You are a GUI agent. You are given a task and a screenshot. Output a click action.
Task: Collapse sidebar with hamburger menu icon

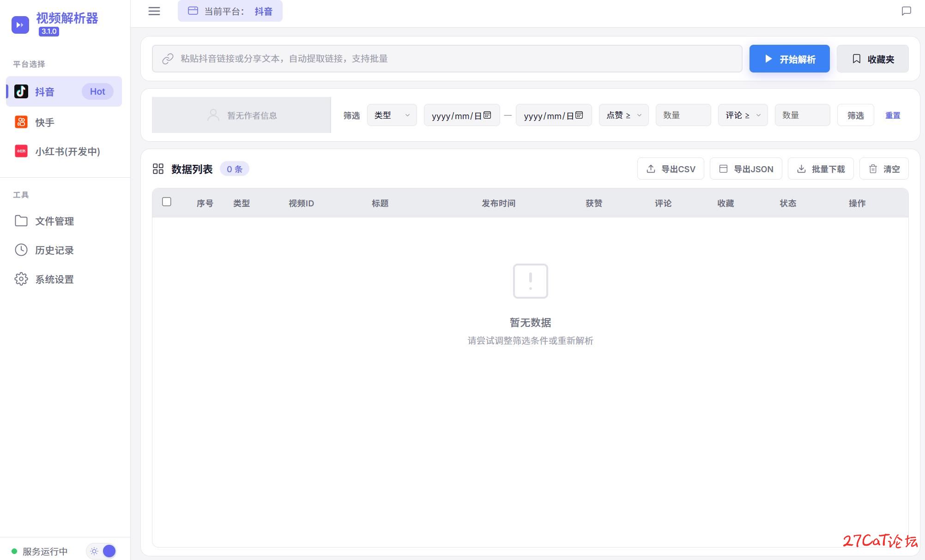click(x=154, y=11)
